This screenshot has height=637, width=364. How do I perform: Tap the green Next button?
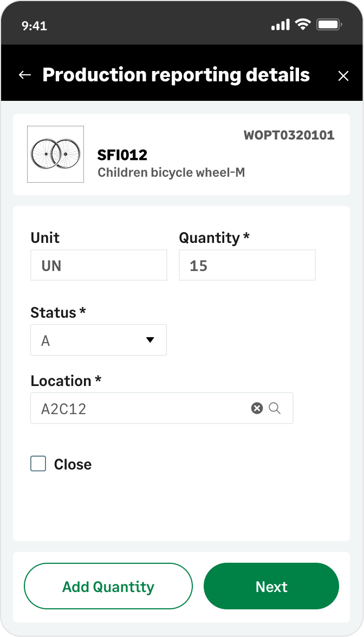pyautogui.click(x=271, y=586)
